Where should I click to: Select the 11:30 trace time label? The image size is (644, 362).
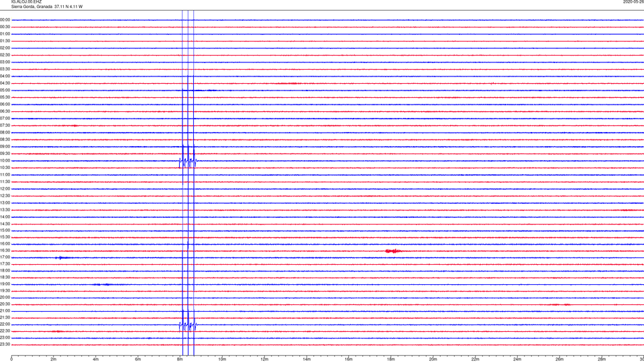5,182
